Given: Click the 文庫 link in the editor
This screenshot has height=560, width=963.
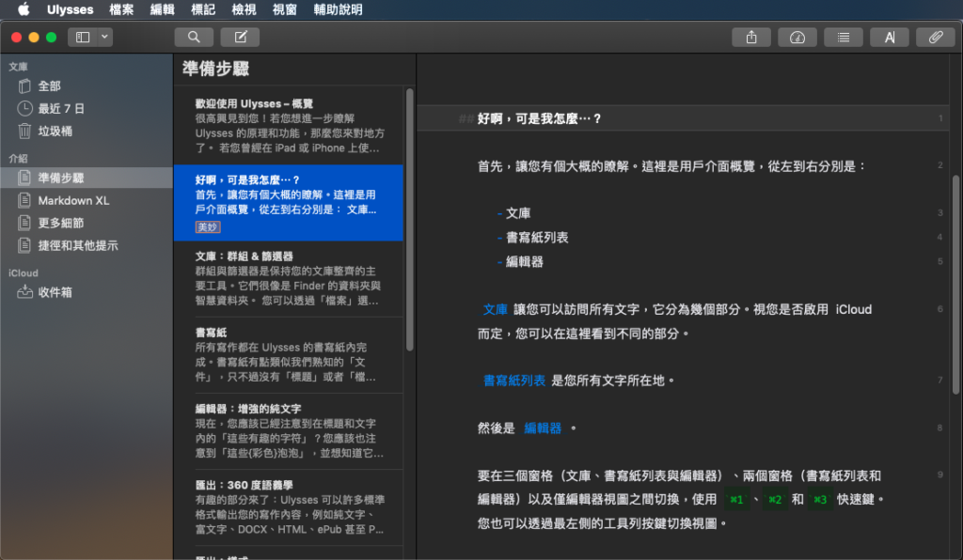Looking at the screenshot, I should tap(495, 310).
